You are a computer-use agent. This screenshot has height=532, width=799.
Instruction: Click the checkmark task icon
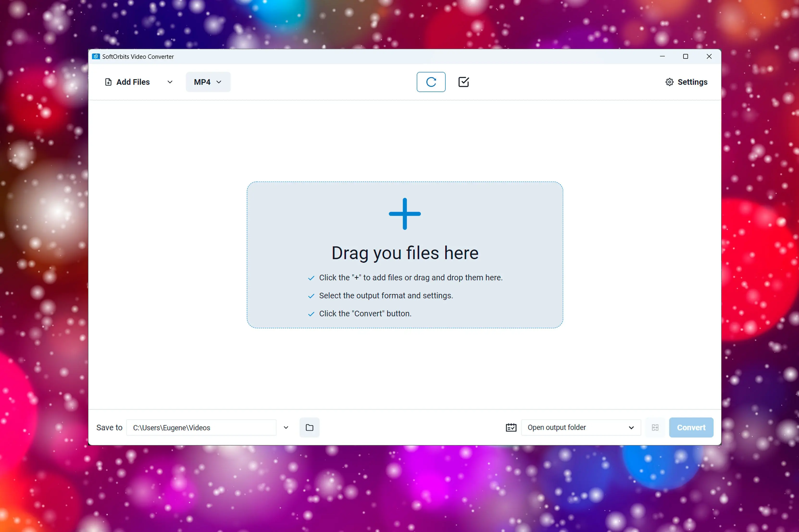(464, 82)
